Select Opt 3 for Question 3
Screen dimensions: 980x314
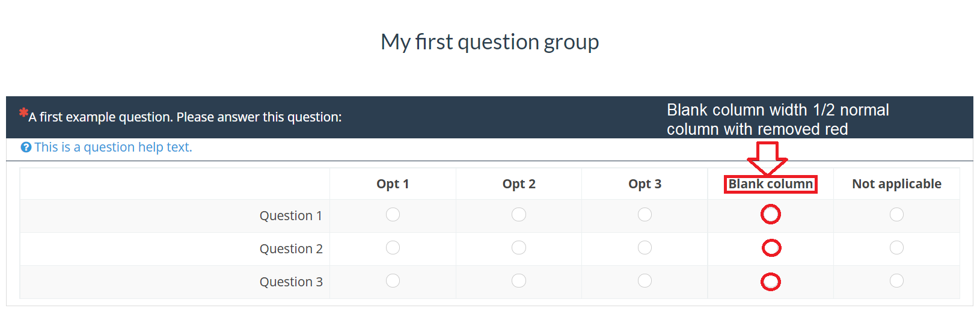tap(645, 281)
